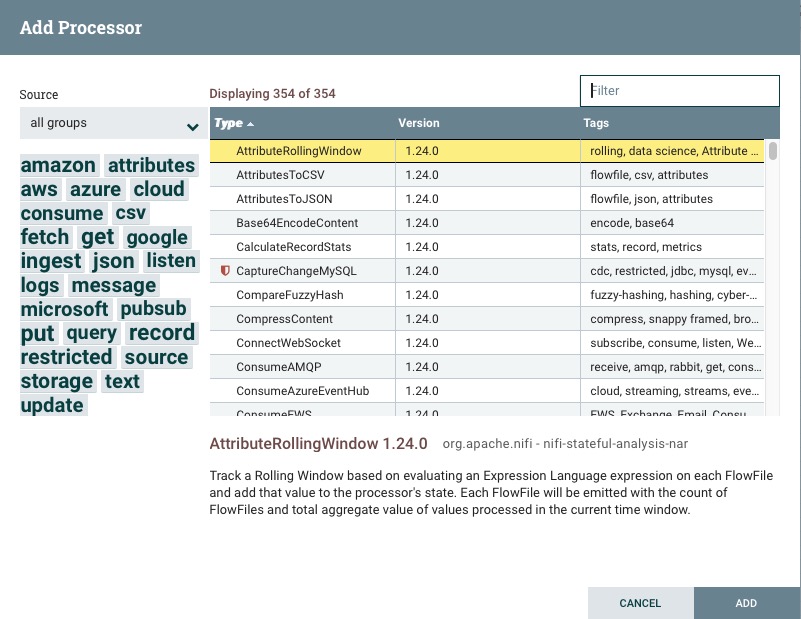801x619 pixels.
Task: Click CANCEL to dismiss the dialog
Action: pyautogui.click(x=640, y=603)
